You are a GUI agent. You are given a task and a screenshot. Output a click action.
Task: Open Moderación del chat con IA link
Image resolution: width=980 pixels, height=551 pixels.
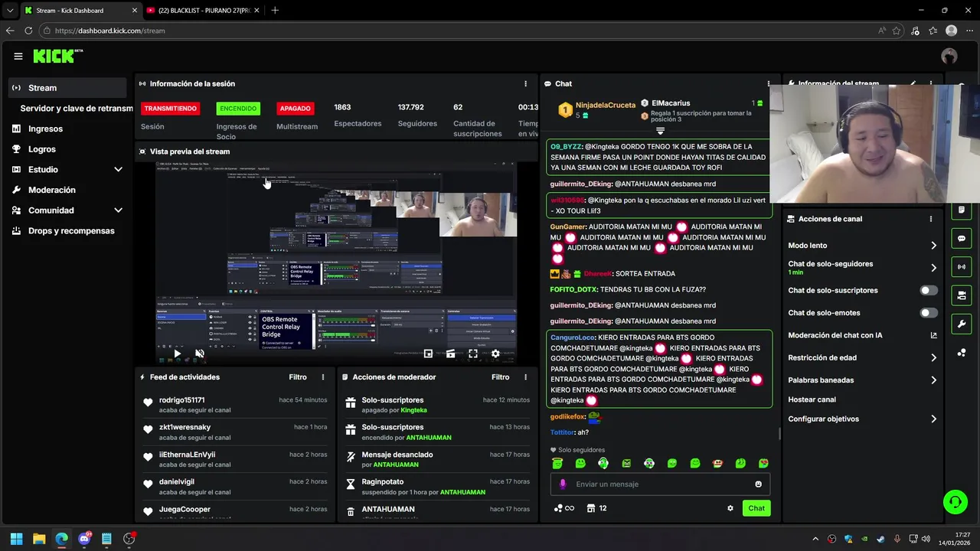(862, 335)
